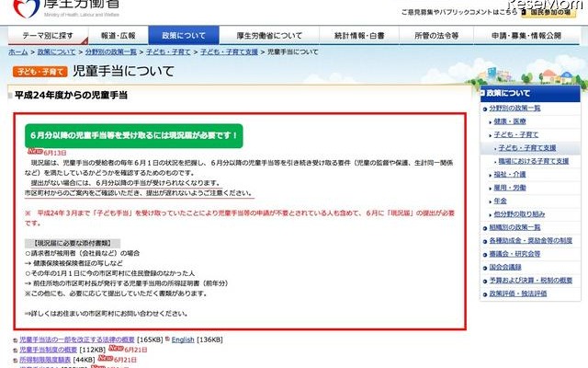588x368 pixels.
Task: Click document icon beside 児童手当制度の概要
Action: 16,350
